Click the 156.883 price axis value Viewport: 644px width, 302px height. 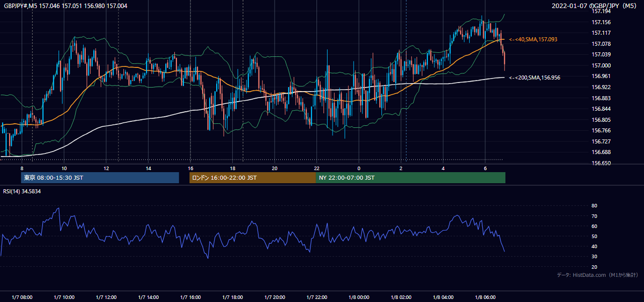point(601,98)
